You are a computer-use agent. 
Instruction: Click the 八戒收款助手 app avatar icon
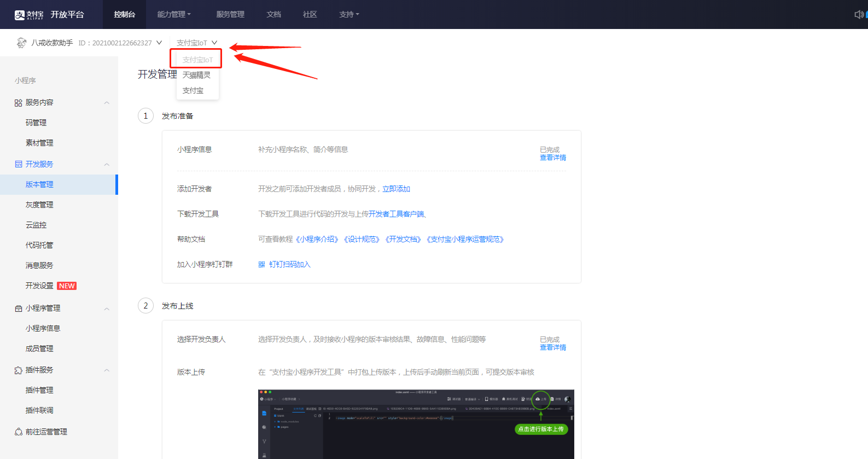coord(21,43)
